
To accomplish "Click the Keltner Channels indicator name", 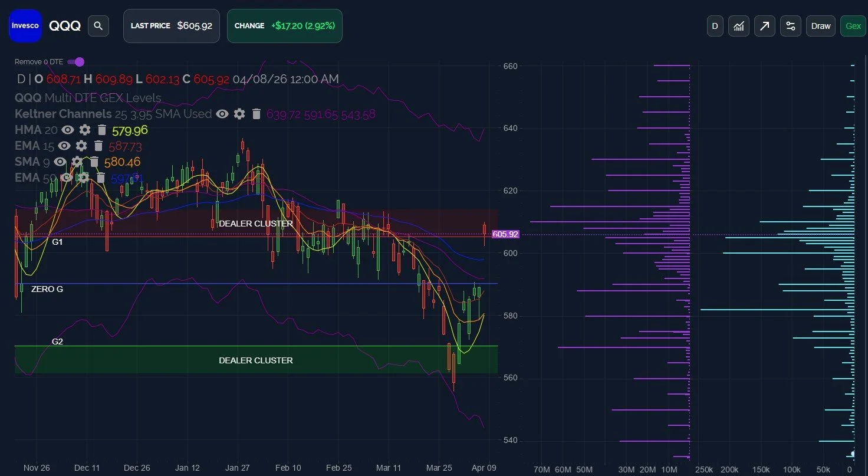I will (63, 114).
